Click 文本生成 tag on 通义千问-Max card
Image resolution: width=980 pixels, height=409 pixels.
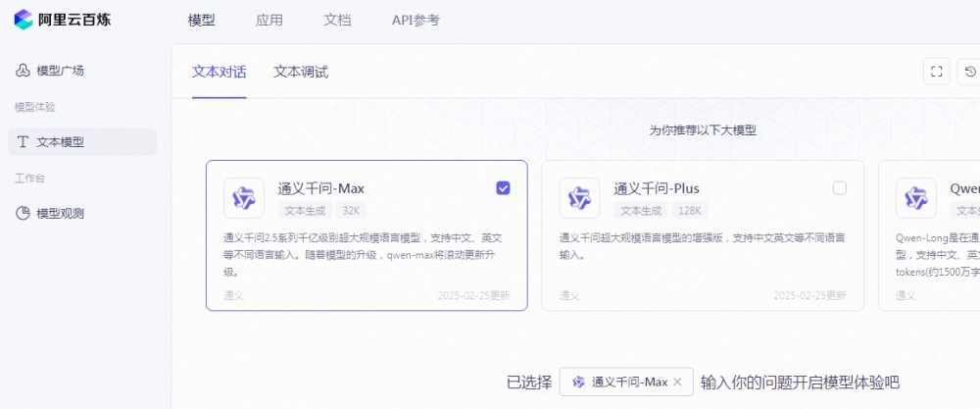click(305, 210)
